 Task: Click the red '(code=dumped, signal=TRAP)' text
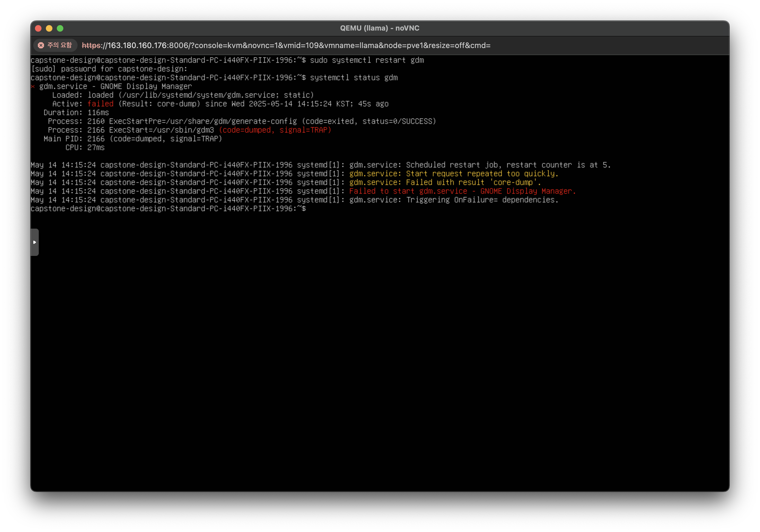(275, 130)
